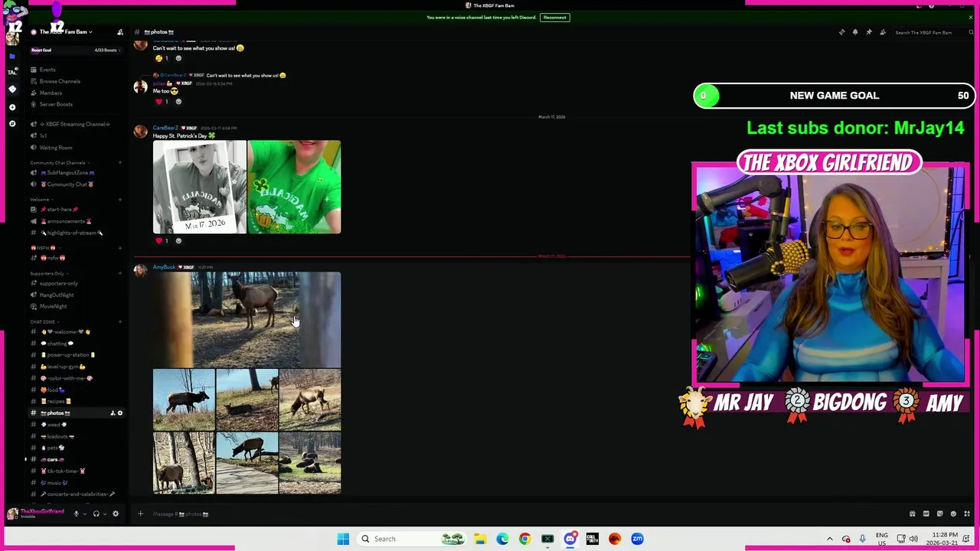
Task: Click Add a Server plus icon
Action: (x=12, y=107)
